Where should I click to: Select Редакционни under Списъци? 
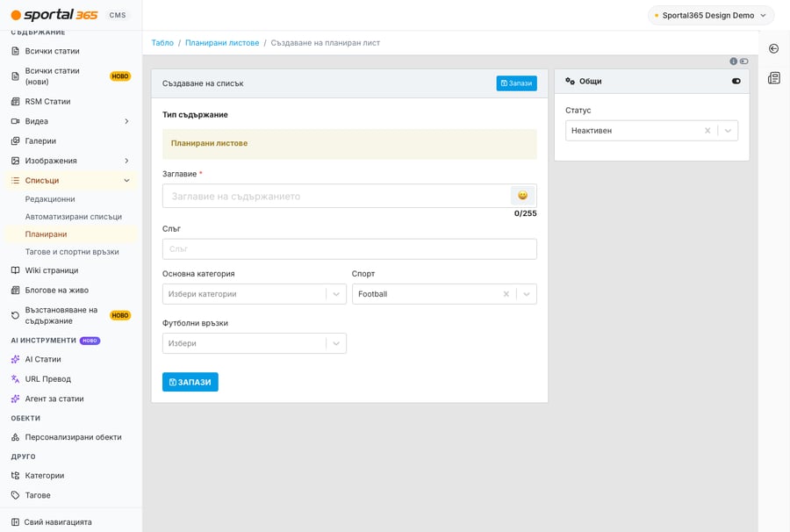(50, 199)
